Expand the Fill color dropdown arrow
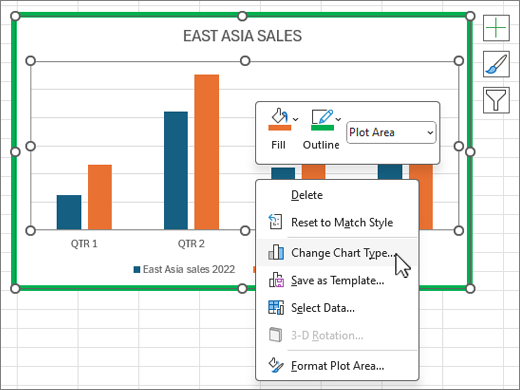The height and width of the screenshot is (390, 520). [x=295, y=119]
